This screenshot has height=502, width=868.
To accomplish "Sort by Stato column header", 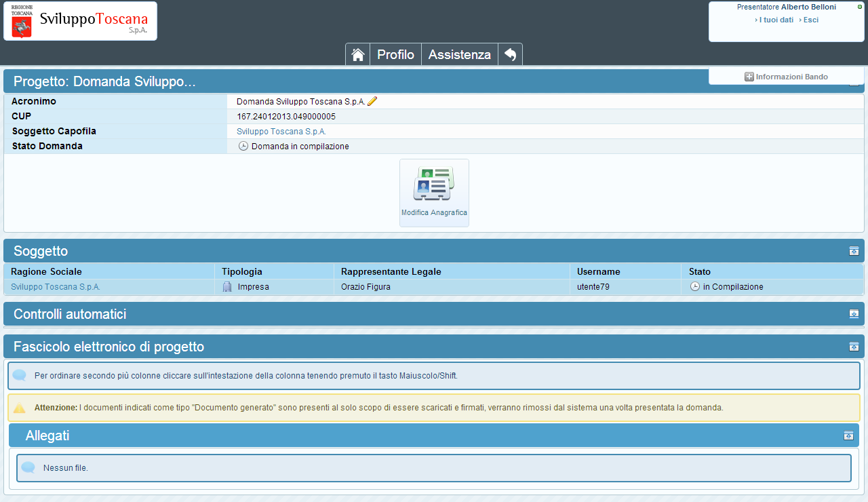I will [700, 271].
